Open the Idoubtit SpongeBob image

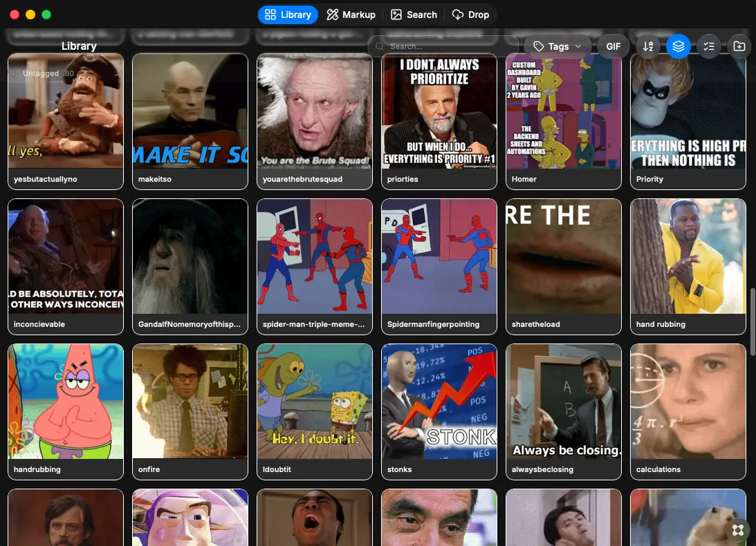314,402
